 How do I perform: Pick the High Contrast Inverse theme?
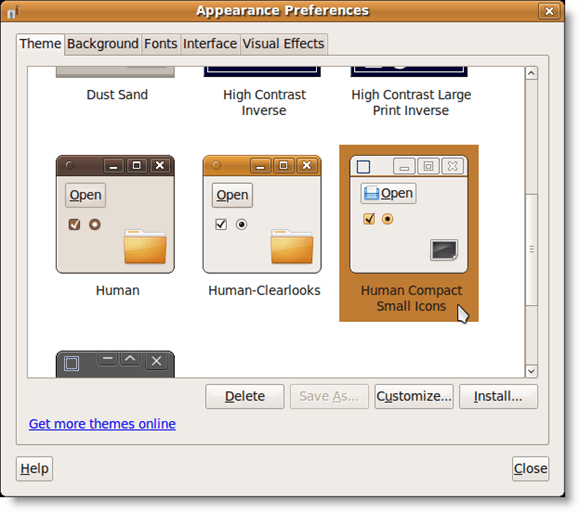[x=264, y=102]
